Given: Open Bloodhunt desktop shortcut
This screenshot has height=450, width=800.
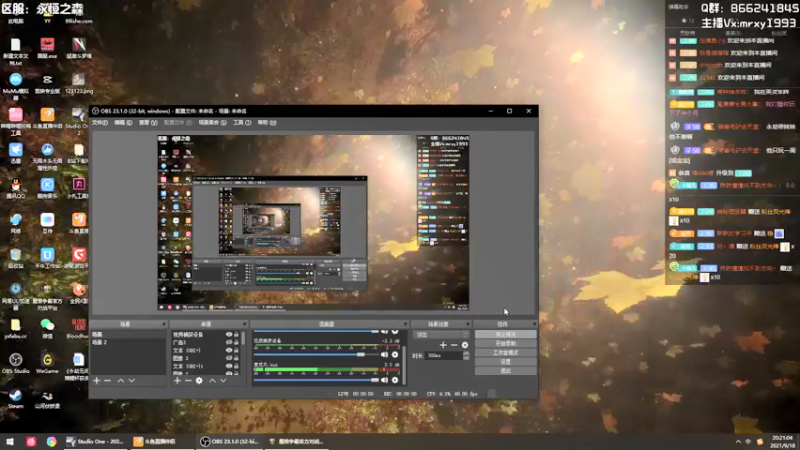Looking at the screenshot, I should [x=79, y=328].
